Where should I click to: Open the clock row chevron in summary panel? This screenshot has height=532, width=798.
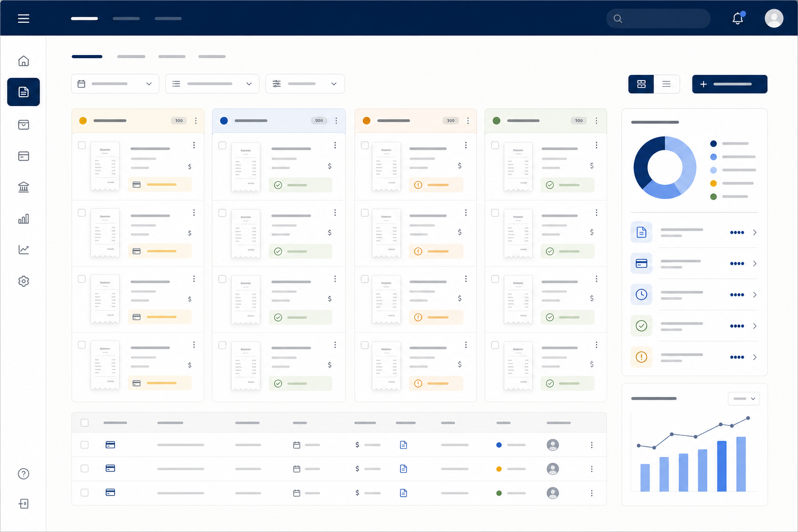[754, 295]
